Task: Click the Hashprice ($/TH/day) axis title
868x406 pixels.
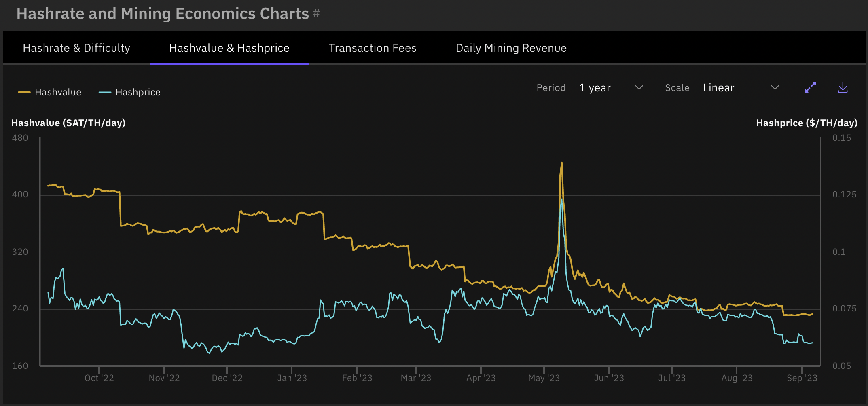Action: 807,123
